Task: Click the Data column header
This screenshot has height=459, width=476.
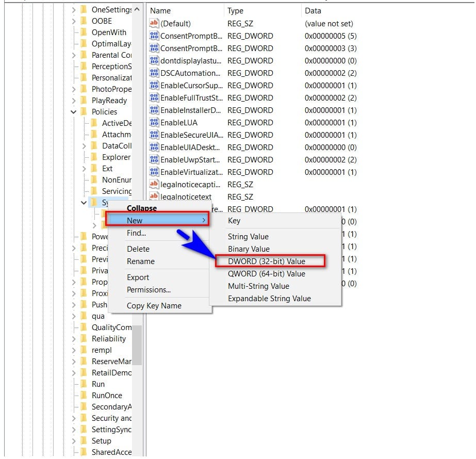Action: (x=313, y=11)
